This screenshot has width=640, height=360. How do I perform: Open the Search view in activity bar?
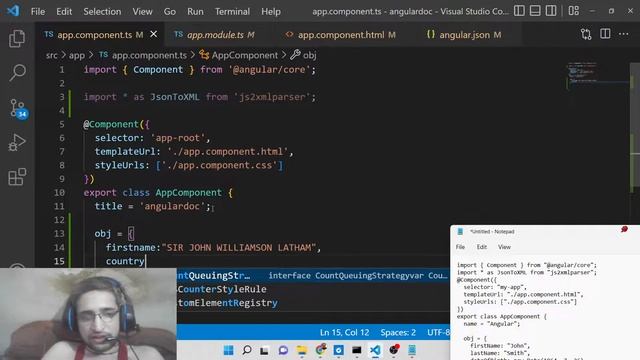17,73
